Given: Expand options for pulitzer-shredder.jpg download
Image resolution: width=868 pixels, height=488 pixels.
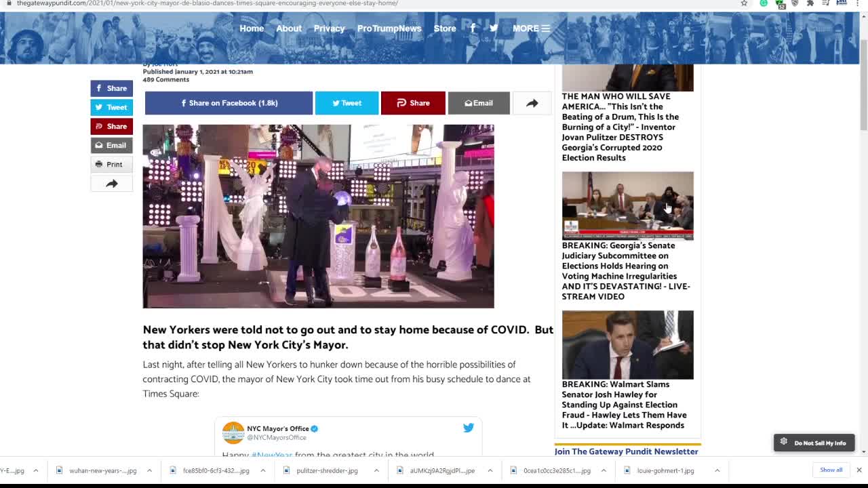Looking at the screenshot, I should coord(376,470).
